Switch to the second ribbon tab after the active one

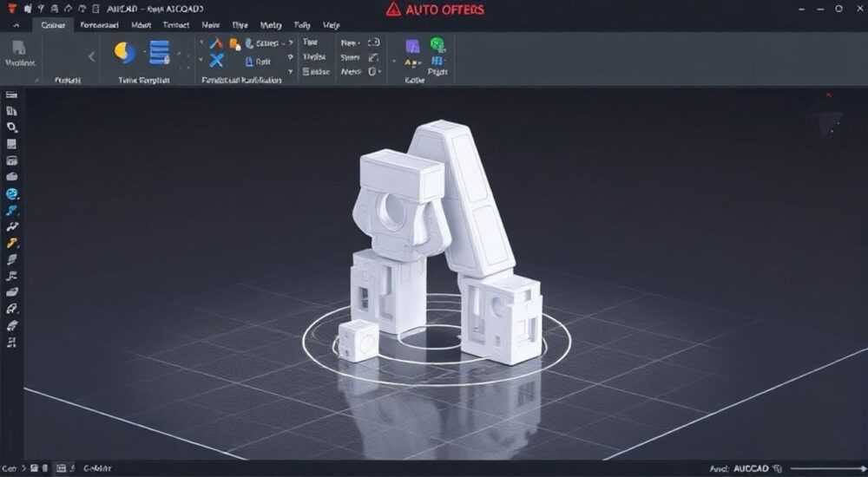click(x=141, y=25)
